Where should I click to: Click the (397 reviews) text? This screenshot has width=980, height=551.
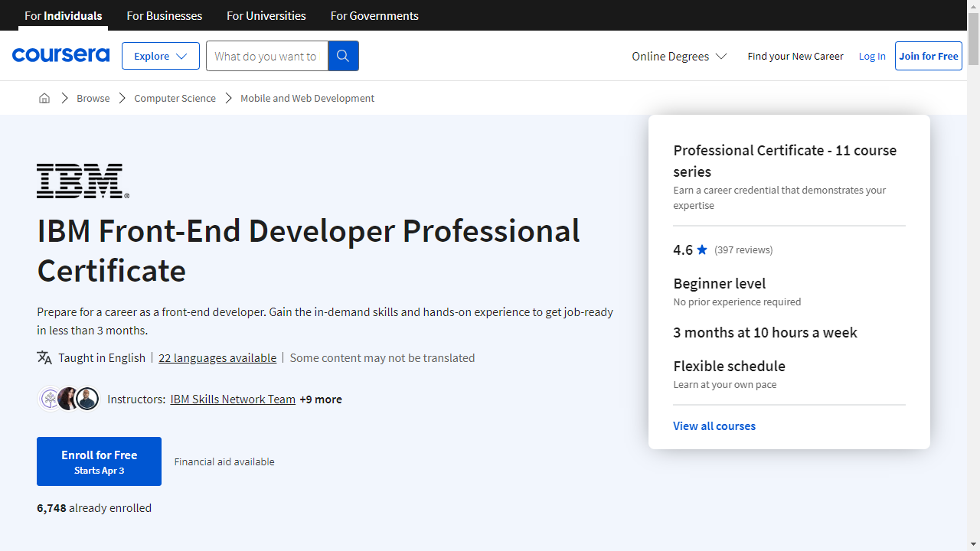click(743, 249)
